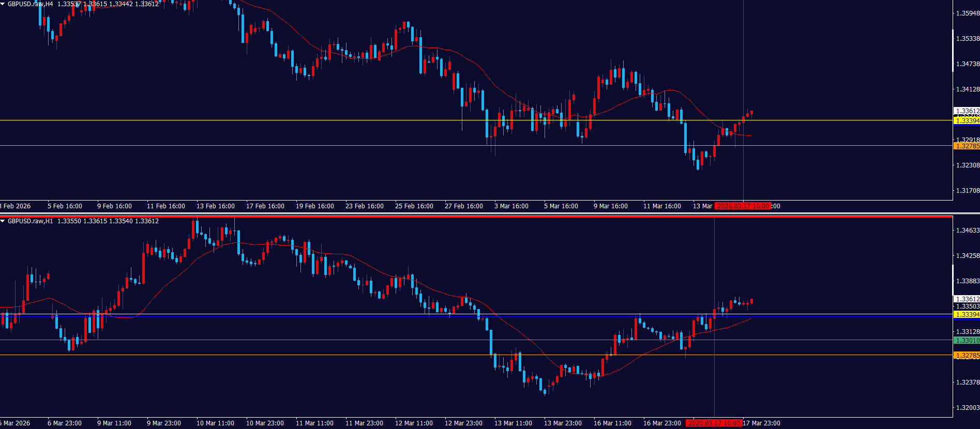Viewport: 980px width, 429px height.
Task: Click the orange 1.32785 price tag in H4 chart
Action: tap(966, 146)
